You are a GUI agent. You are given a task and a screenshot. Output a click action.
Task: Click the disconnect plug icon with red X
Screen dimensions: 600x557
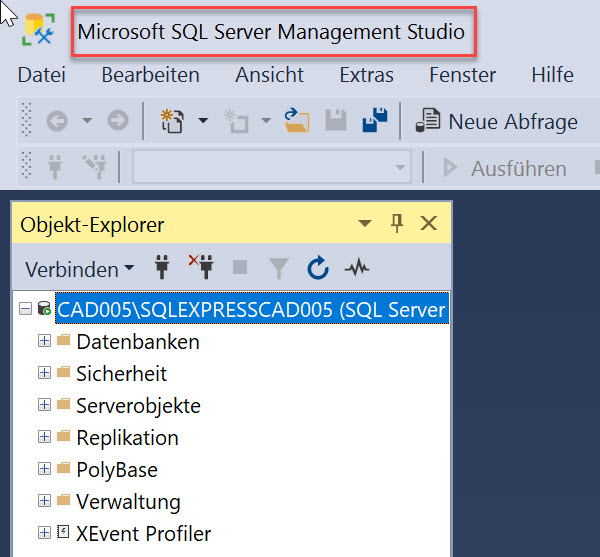click(x=201, y=268)
